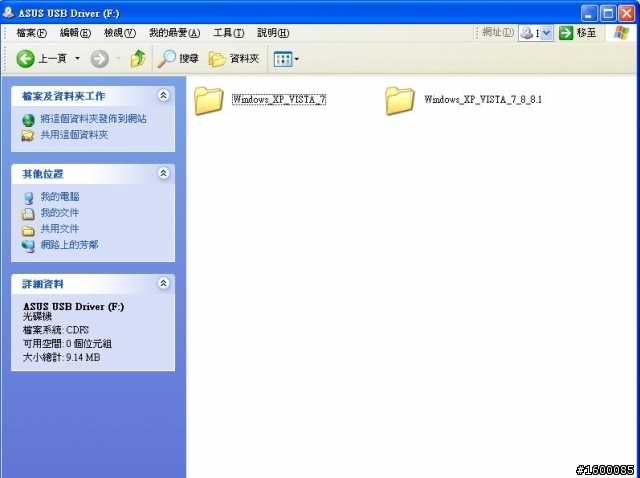Click the Windows_XP_VISTA_7 folder name
640x478 pixels.
279,100
